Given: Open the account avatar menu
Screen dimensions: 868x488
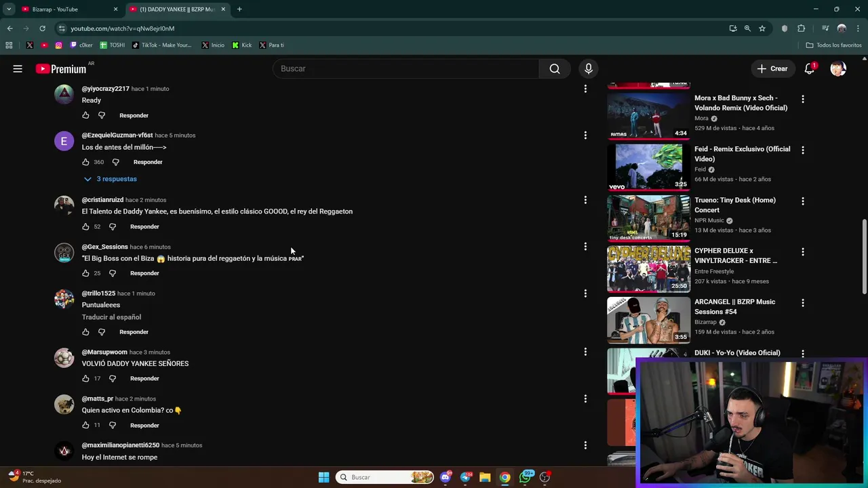Looking at the screenshot, I should (838, 68).
